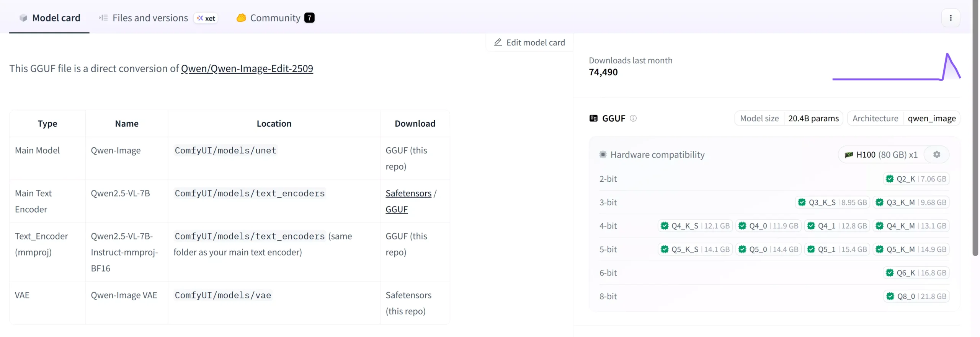This screenshot has width=980, height=337.
Task: Select the Q5_K_M 14.9 GB quantization
Action: coord(911,249)
